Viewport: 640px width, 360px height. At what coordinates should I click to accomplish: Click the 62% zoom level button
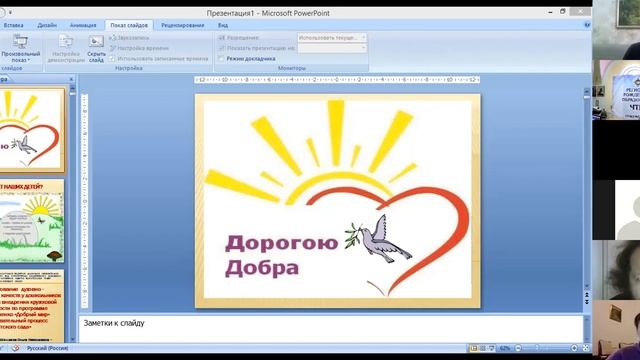pyautogui.click(x=505, y=348)
